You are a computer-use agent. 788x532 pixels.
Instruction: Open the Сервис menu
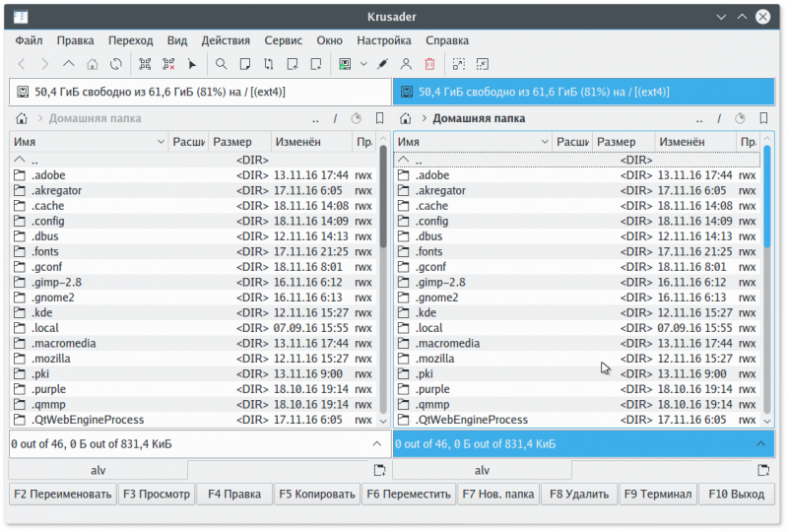coord(284,40)
